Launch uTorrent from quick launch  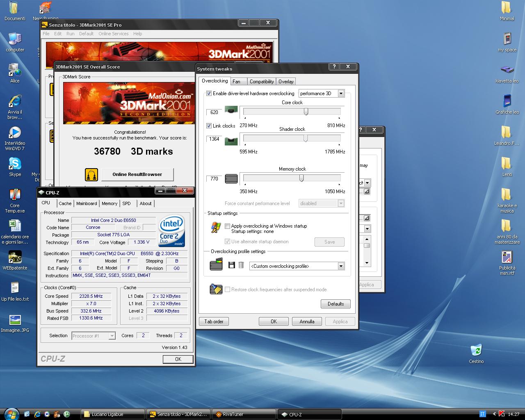[66, 414]
